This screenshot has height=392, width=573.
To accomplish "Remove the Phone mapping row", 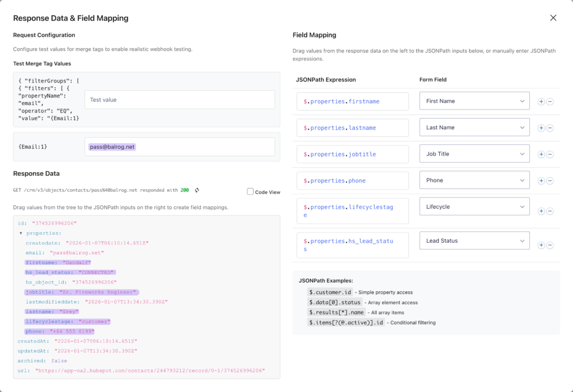I will (x=550, y=180).
